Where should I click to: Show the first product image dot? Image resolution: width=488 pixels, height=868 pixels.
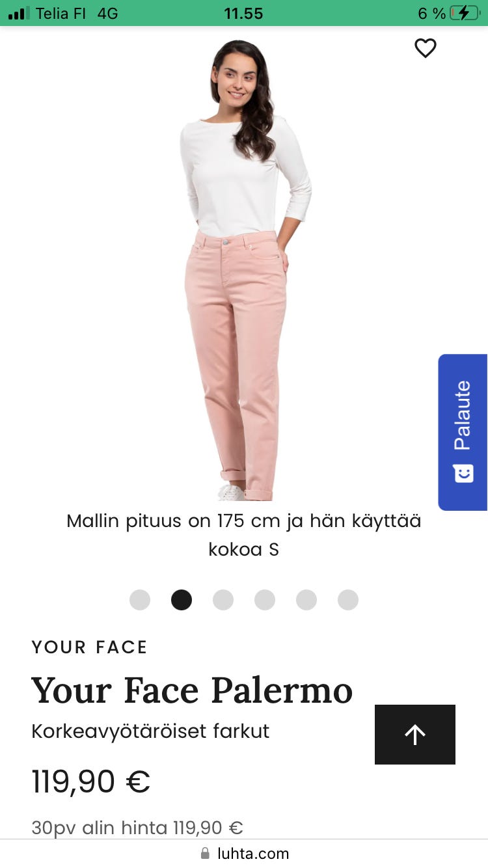(x=140, y=600)
